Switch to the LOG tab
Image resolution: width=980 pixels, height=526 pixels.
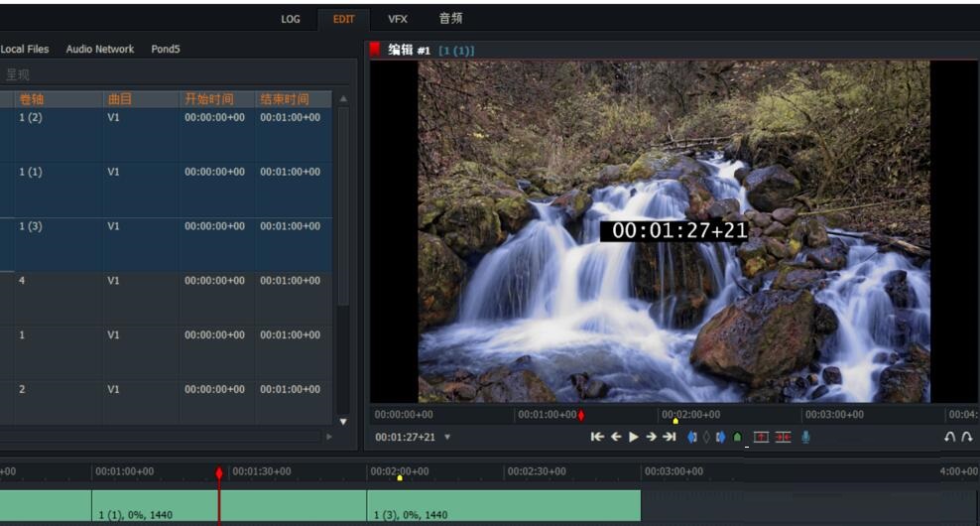[x=291, y=20]
